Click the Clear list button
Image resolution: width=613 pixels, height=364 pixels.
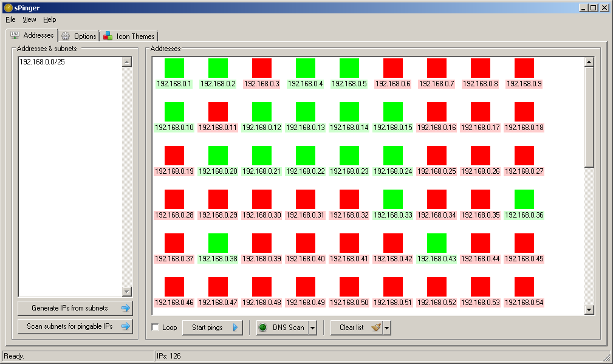pyautogui.click(x=357, y=328)
